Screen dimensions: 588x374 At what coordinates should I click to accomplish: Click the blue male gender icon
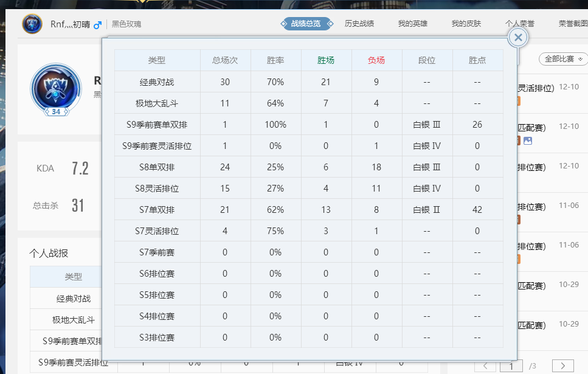(97, 25)
